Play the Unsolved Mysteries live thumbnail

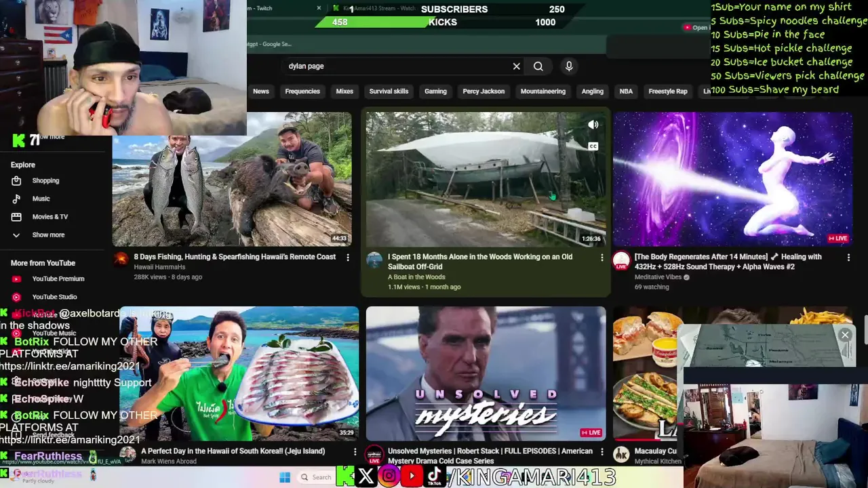[486, 373]
